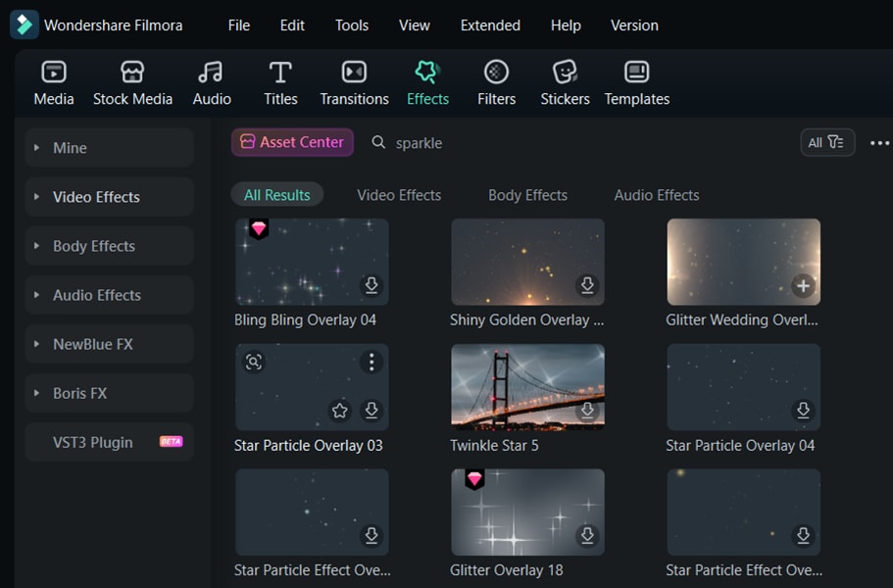Open the Stock Media panel
893x588 pixels.
[132, 83]
